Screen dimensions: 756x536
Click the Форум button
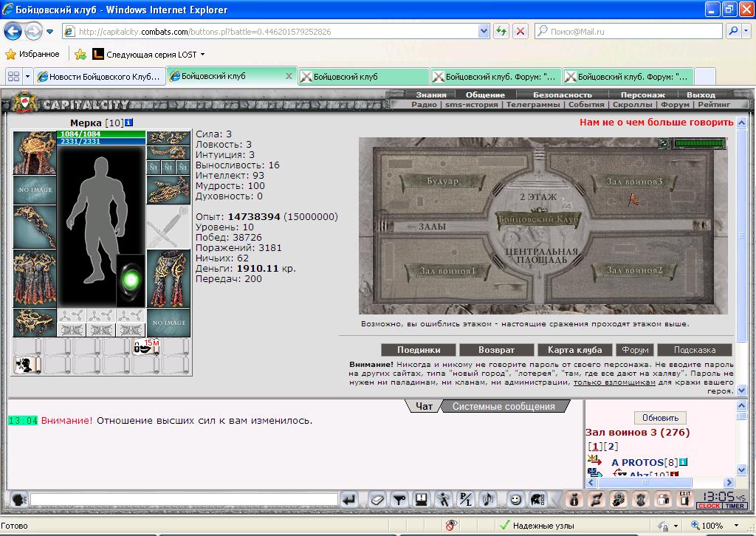click(635, 350)
